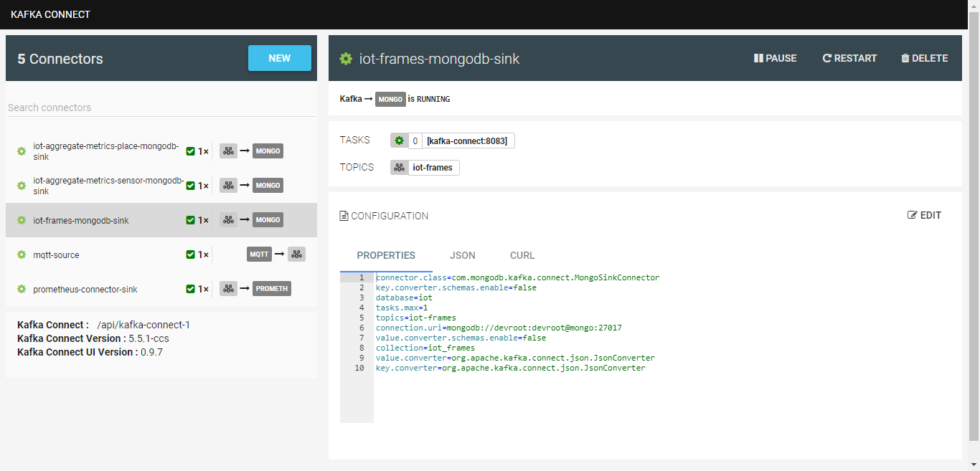Click the connector.class line in editor

(x=517, y=277)
